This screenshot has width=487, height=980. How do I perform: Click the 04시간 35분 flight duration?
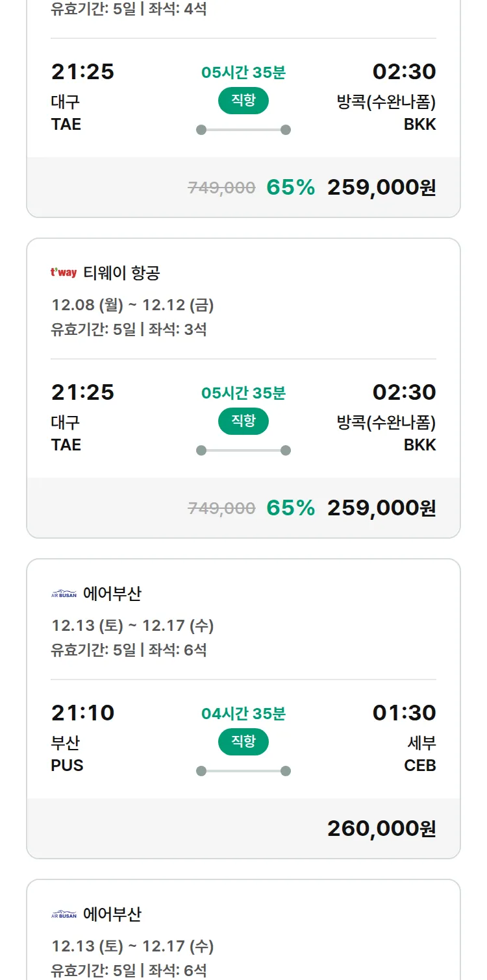pyautogui.click(x=243, y=714)
